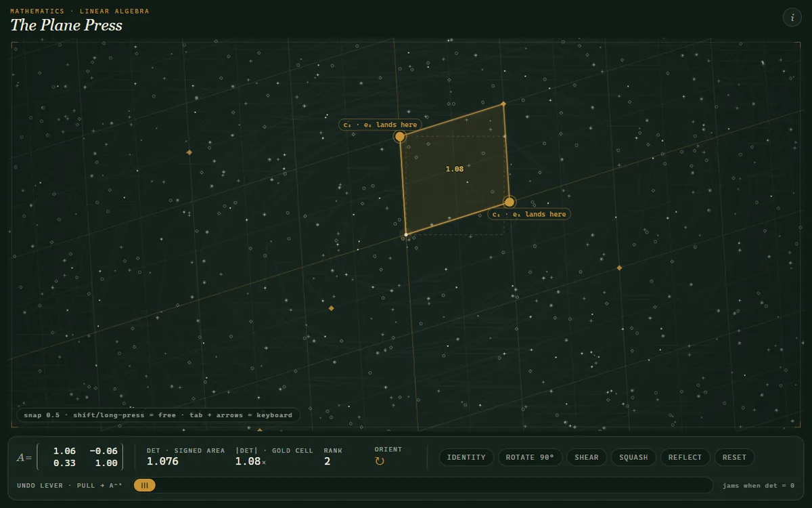The height and width of the screenshot is (508, 812).
Task: Click matrix entry 0.33
Action: [x=64, y=463]
